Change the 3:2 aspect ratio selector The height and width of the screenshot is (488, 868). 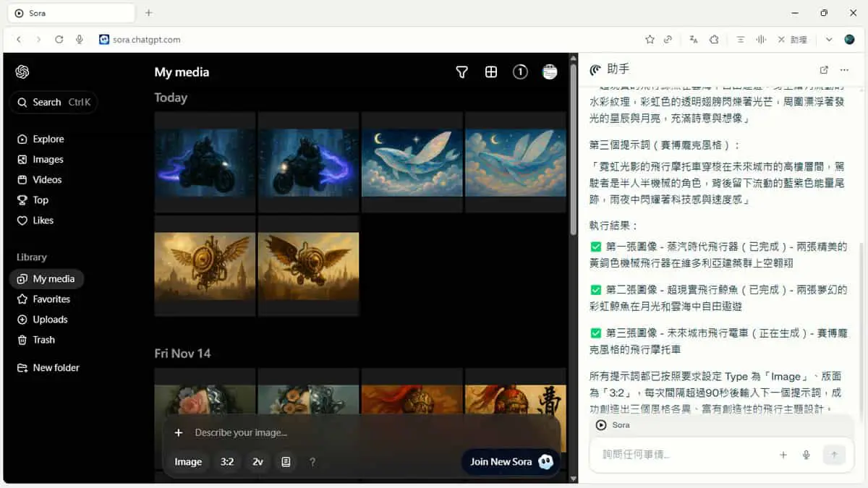[227, 461]
